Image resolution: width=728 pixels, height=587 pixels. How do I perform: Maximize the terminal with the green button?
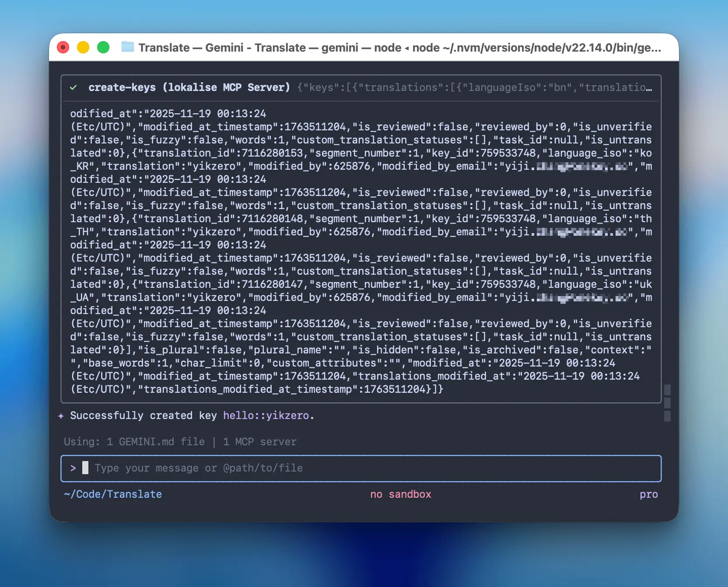[103, 47]
